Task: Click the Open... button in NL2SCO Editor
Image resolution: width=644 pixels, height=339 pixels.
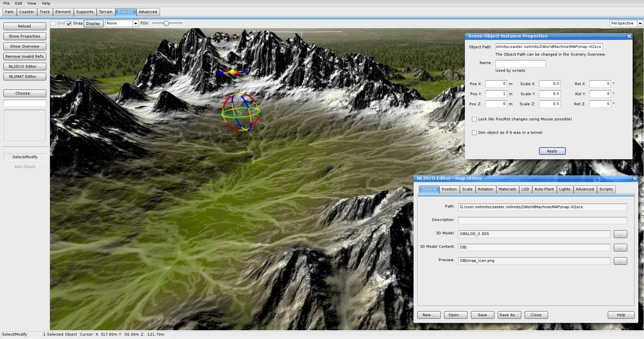Action: pyautogui.click(x=455, y=315)
